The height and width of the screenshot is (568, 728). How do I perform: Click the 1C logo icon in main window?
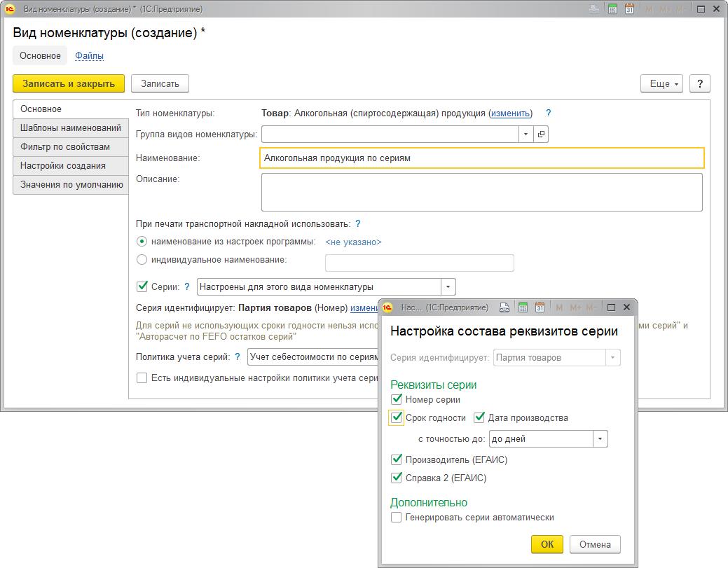[x=10, y=9]
